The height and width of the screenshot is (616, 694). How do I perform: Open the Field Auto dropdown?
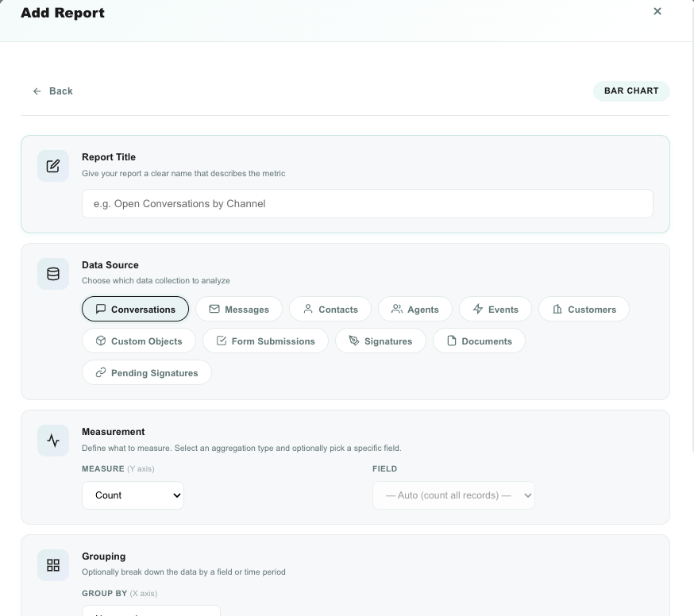coord(453,495)
